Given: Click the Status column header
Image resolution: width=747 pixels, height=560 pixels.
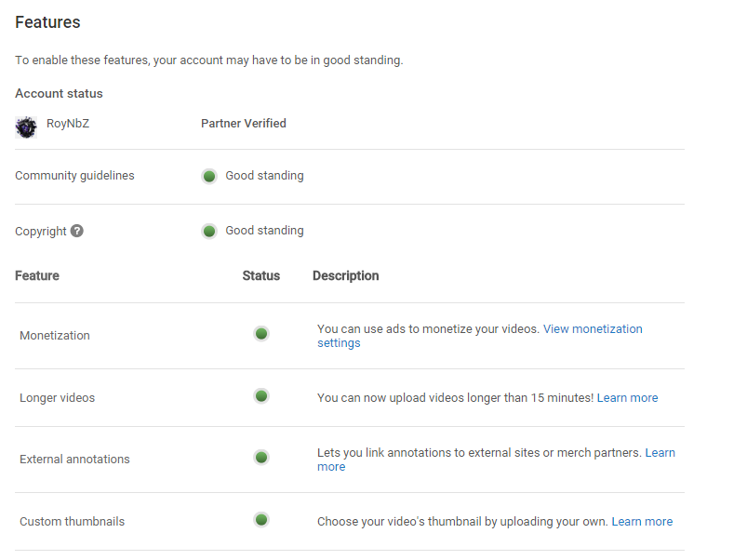Looking at the screenshot, I should tap(260, 276).
